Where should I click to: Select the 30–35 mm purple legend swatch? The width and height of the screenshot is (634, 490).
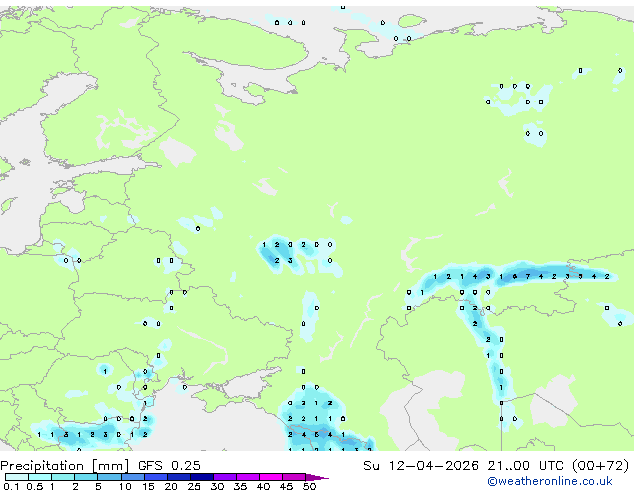tap(224, 477)
